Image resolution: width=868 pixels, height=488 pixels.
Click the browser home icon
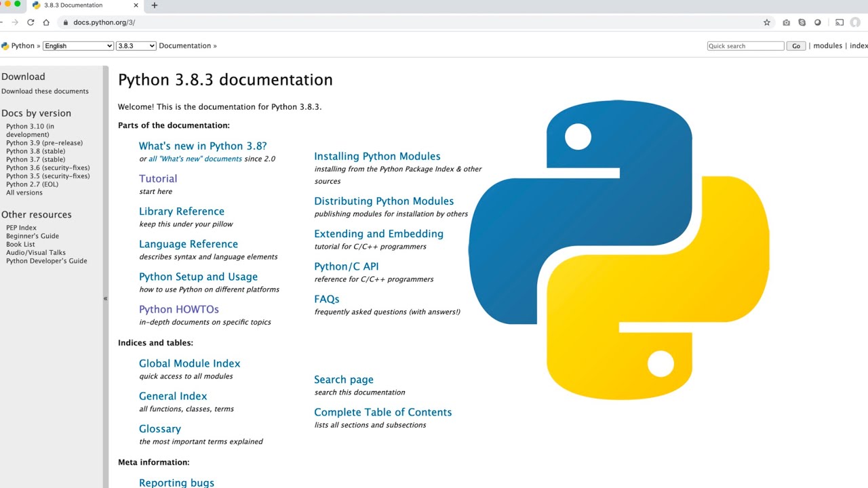[x=46, y=22]
